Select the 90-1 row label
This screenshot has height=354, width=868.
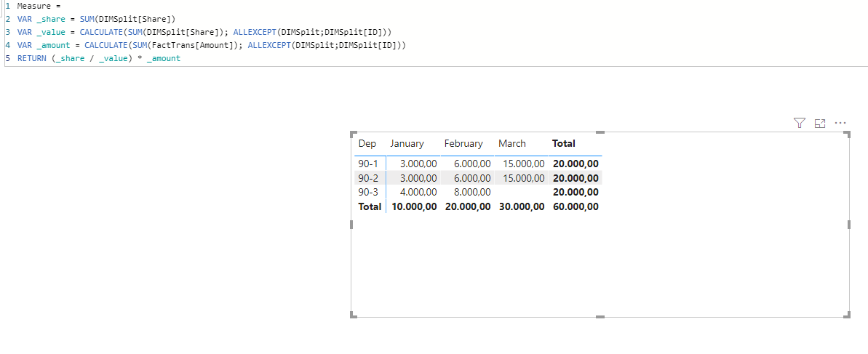[367, 164]
